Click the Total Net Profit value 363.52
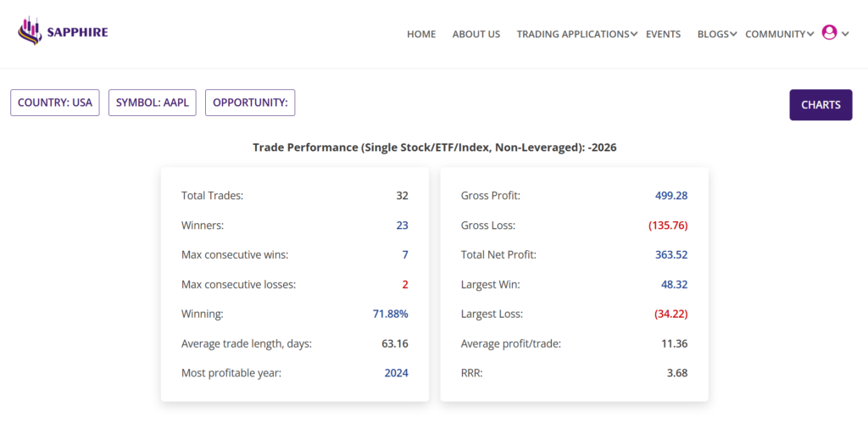 pos(670,254)
